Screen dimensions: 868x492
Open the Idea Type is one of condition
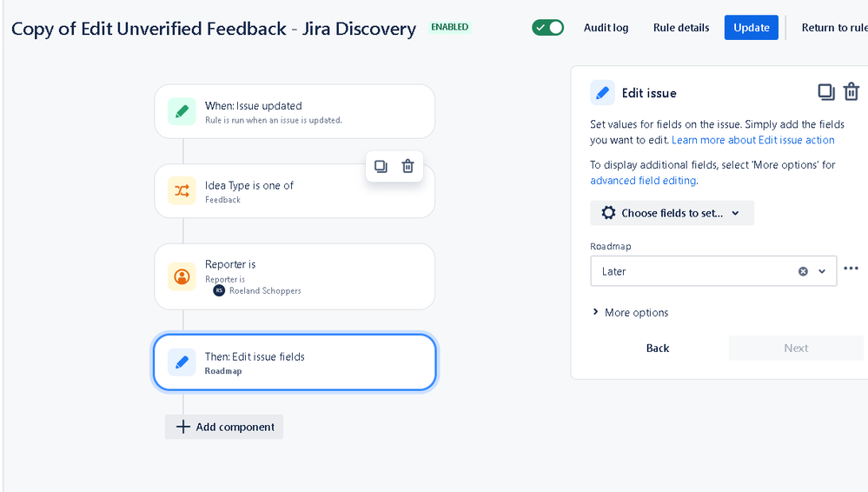point(295,191)
